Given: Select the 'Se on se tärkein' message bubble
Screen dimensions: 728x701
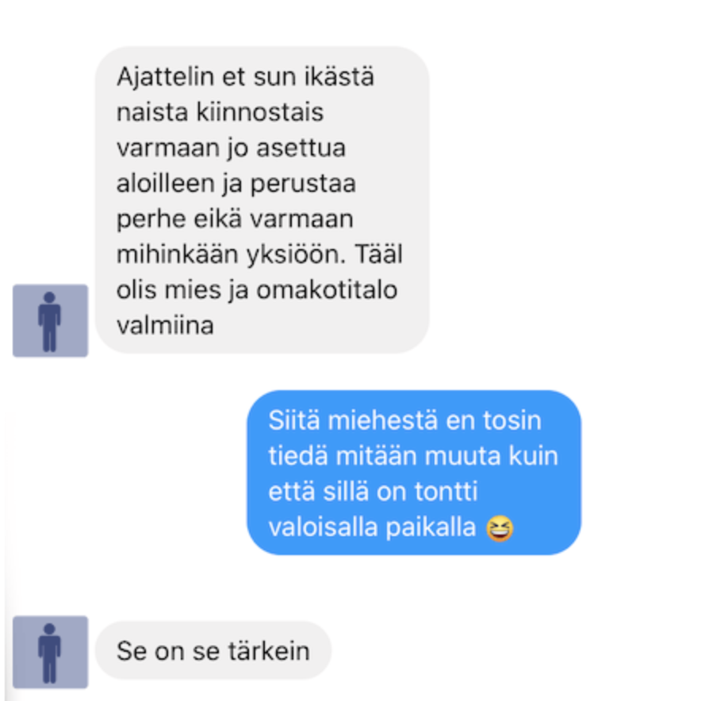Looking at the screenshot, I should click(213, 651).
